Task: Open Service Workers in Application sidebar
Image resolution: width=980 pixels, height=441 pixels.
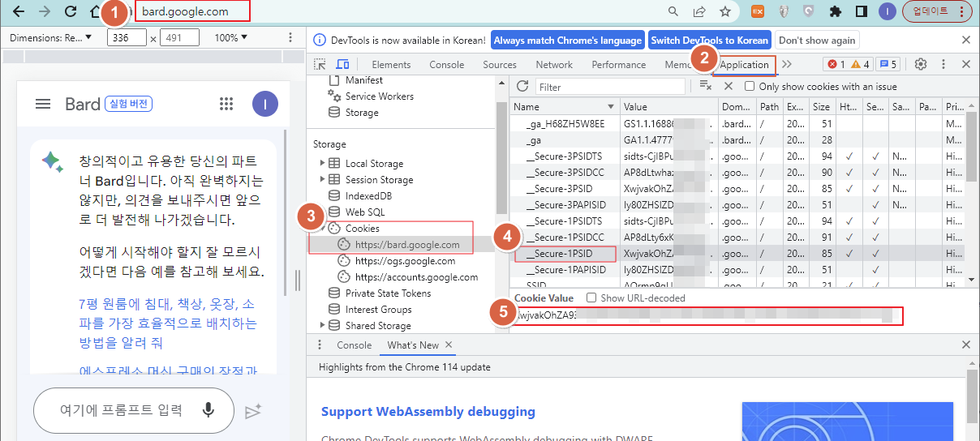Action: [x=379, y=96]
